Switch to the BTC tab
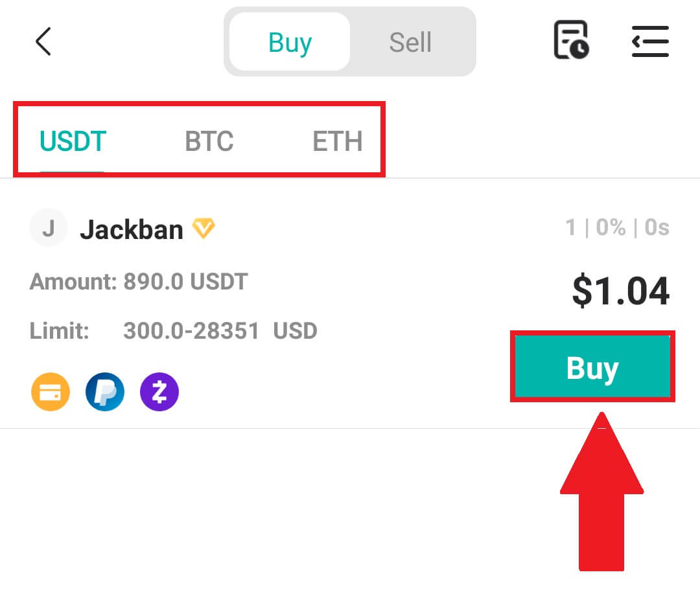This screenshot has height=592, width=700. tap(209, 141)
